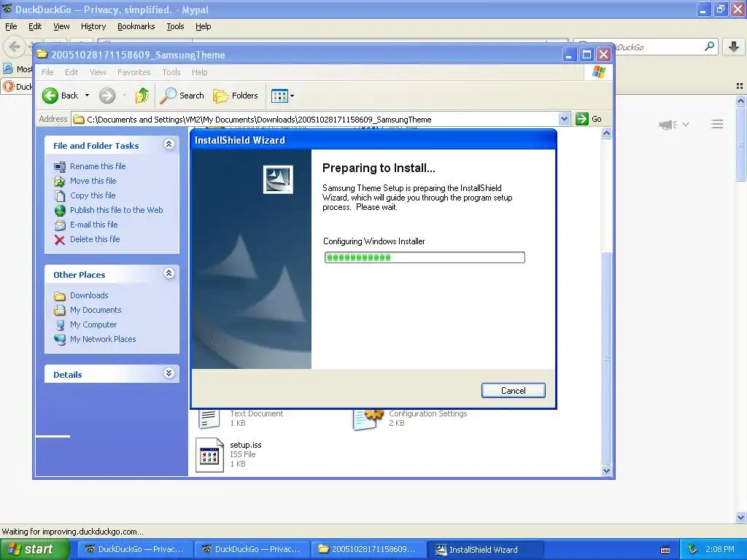Open My Computer in Other Places

coord(93,324)
